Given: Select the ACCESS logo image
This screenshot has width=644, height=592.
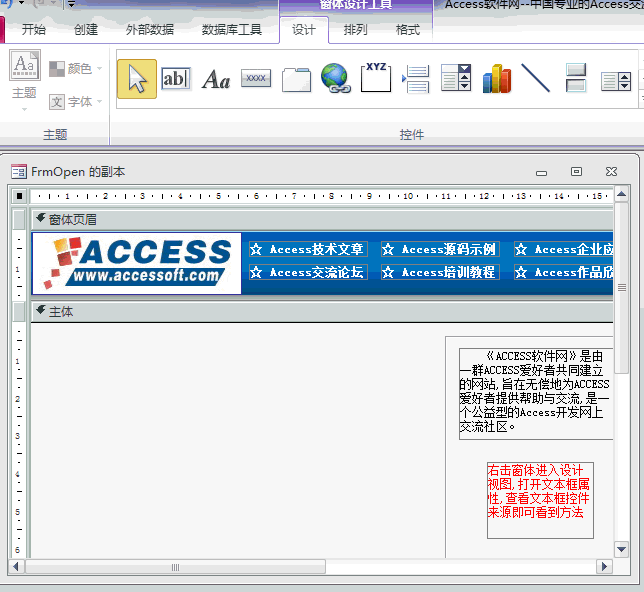Looking at the screenshot, I should point(137,263).
